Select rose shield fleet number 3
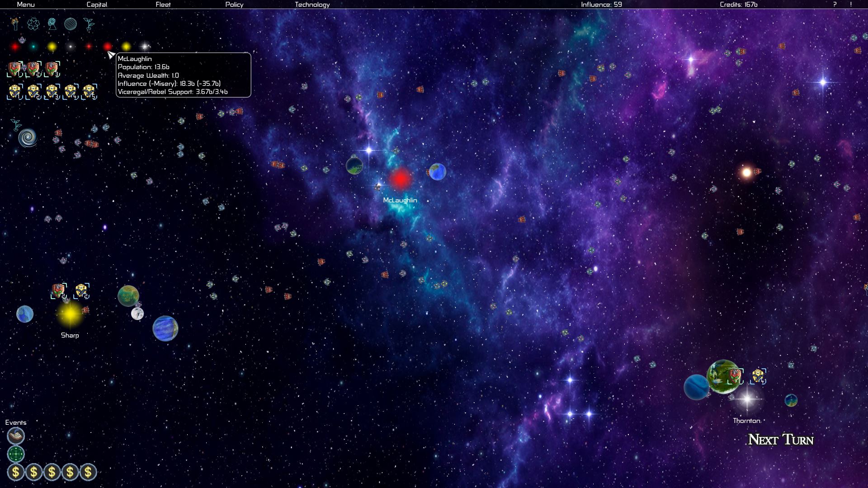The width and height of the screenshot is (868, 488). (52, 69)
